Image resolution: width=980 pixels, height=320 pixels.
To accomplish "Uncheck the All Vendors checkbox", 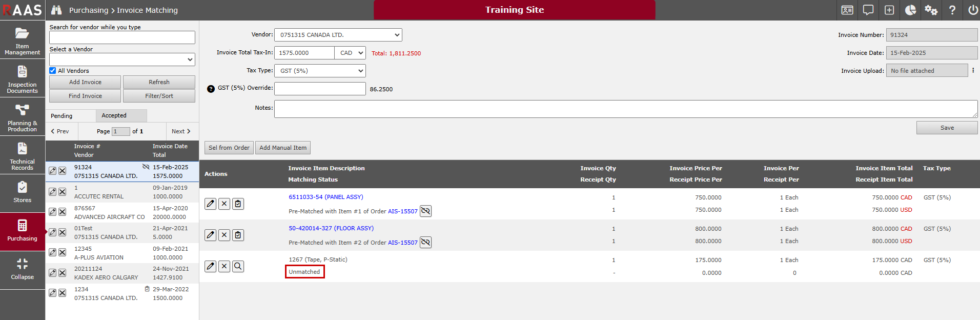I will [53, 71].
